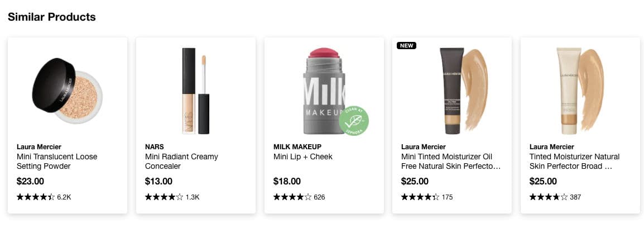The height and width of the screenshot is (242, 644).
Task: Click Tinted Moisturizer Natural Skin Perfector Broad title
Action: coord(575,162)
